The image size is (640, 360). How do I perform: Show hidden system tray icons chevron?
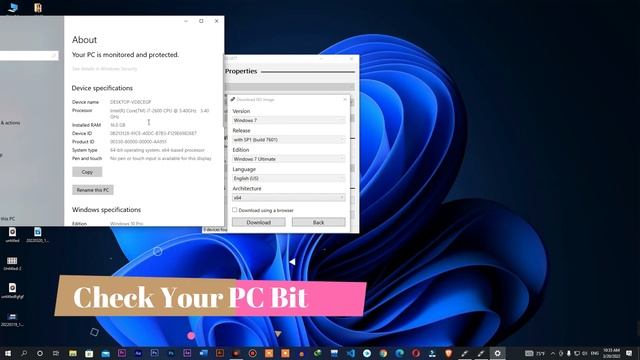[x=553, y=353]
